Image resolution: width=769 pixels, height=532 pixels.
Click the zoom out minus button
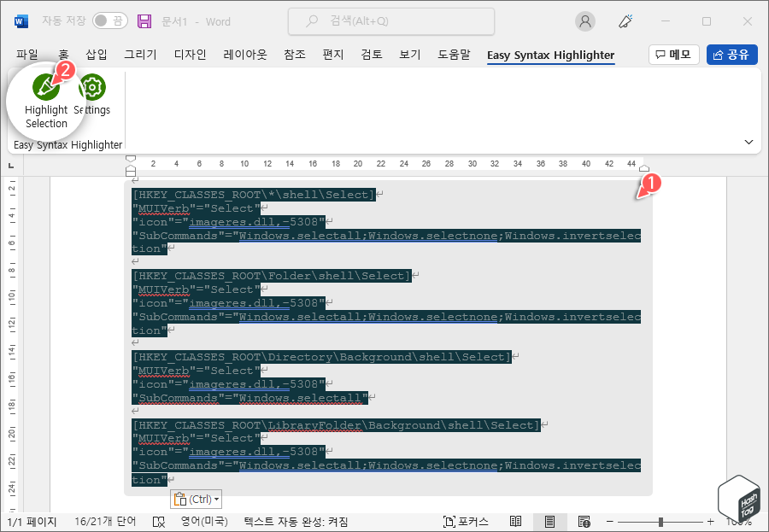tap(610, 521)
